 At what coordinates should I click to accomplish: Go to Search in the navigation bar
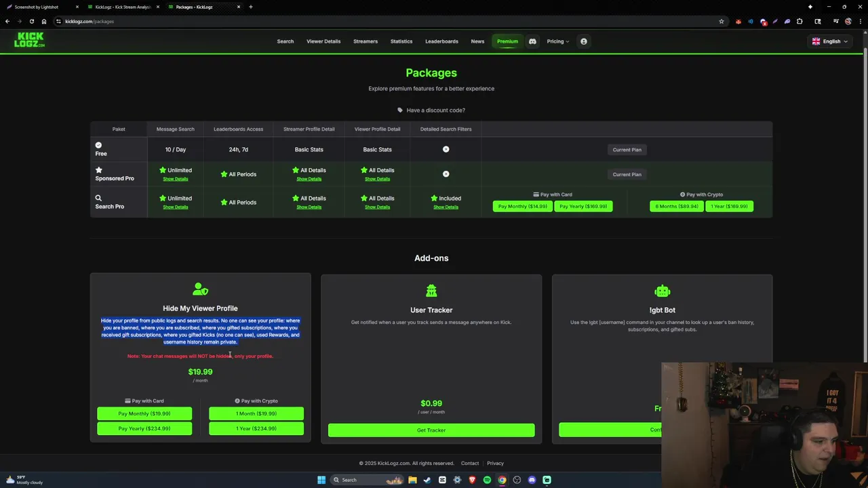285,41
